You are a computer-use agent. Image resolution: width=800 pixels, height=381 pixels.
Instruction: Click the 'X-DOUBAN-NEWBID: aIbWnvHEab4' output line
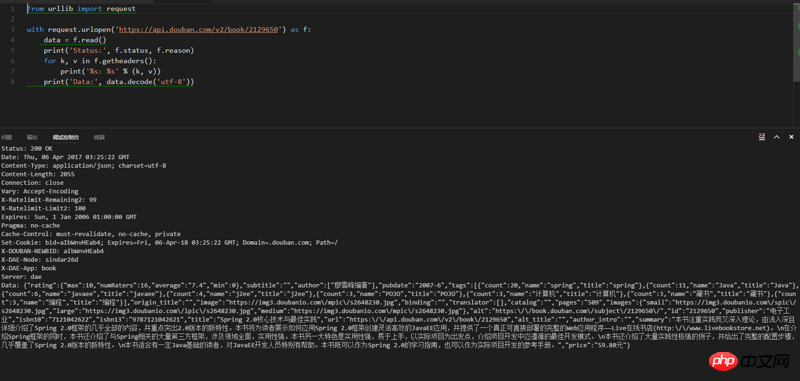pos(53,251)
